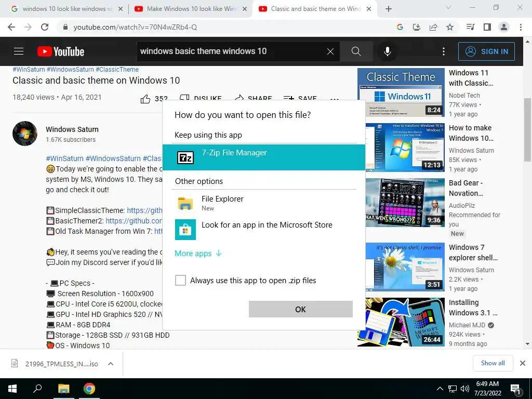Close Make Windows 10 look like tab
This screenshot has width=532, height=399.
pyautogui.click(x=245, y=9)
